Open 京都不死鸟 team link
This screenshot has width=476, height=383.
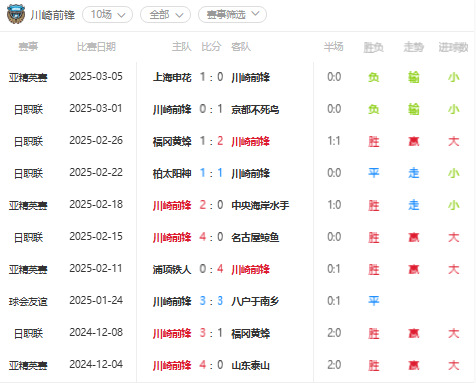click(255, 109)
